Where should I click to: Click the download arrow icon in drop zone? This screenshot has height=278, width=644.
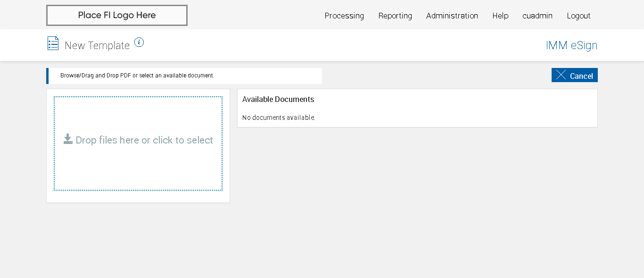tap(68, 139)
